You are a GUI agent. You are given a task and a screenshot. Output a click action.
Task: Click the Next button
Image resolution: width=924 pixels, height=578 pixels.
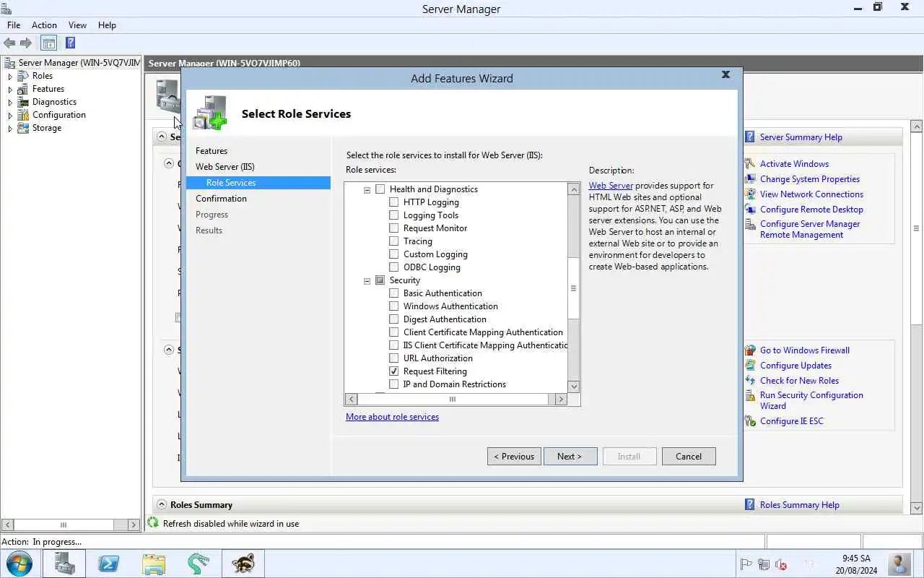(x=570, y=457)
